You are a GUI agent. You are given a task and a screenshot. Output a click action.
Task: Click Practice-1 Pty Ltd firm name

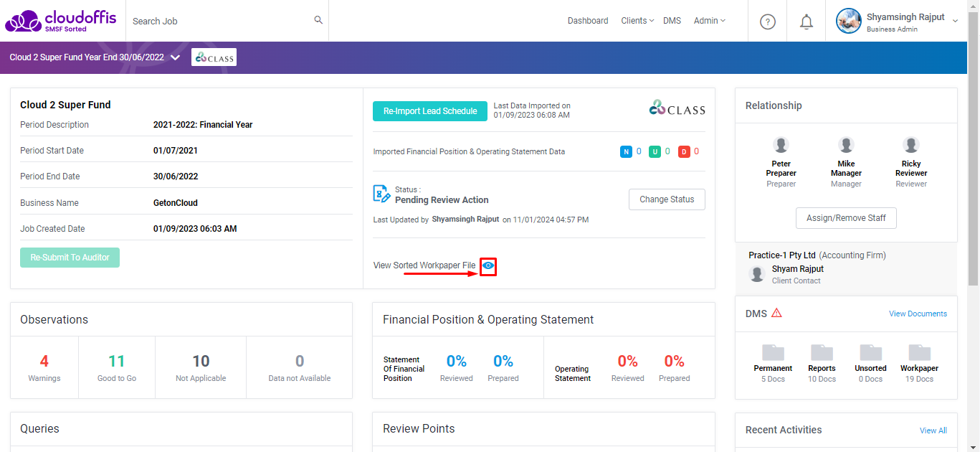coord(782,255)
